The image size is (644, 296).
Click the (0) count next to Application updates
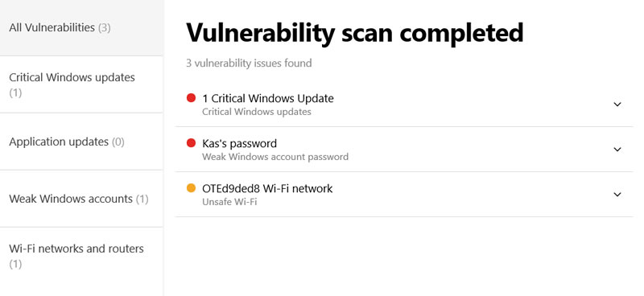click(118, 142)
